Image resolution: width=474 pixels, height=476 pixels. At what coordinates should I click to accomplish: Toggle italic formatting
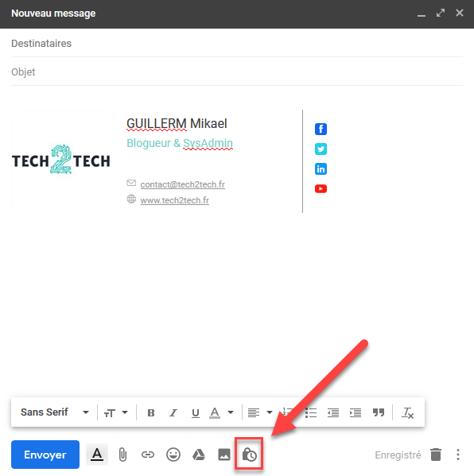coord(173,413)
